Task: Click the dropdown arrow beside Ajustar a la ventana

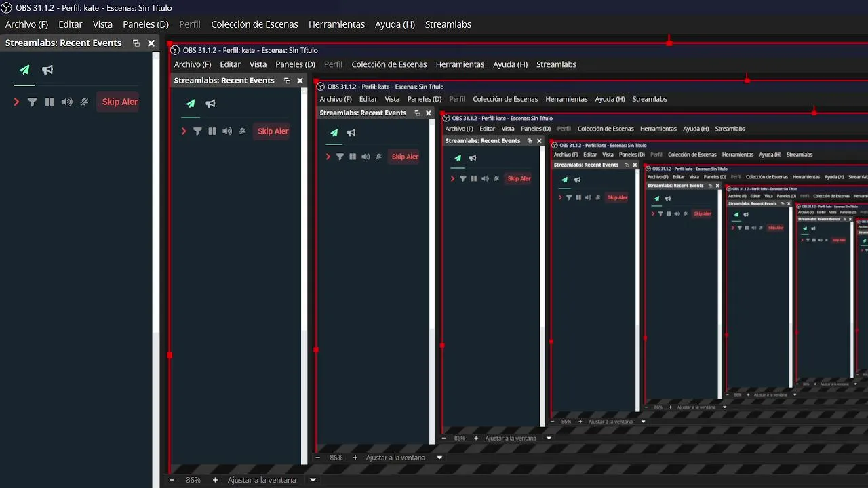Action: point(313,480)
